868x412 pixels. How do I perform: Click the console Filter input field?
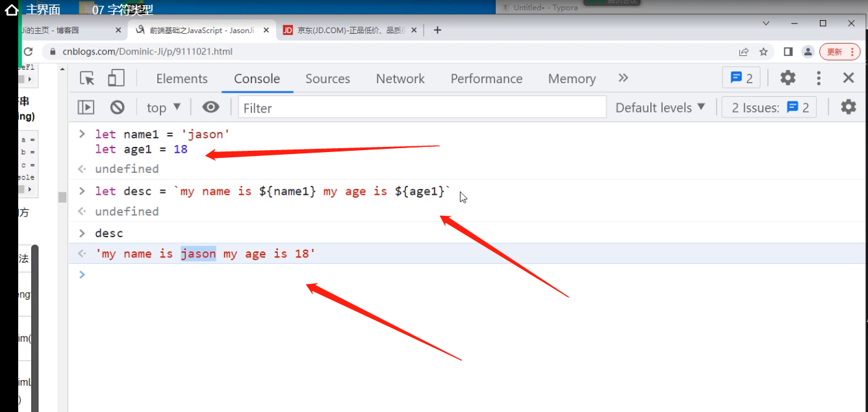[422, 107]
